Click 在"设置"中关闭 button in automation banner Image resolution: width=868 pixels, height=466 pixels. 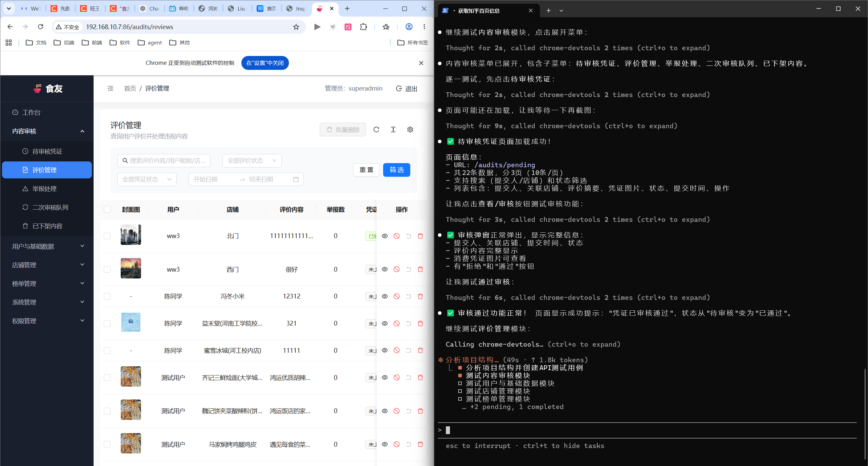tap(265, 63)
